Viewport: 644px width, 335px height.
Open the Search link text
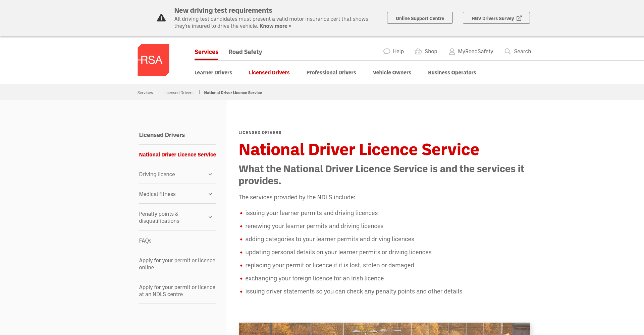[x=523, y=51]
